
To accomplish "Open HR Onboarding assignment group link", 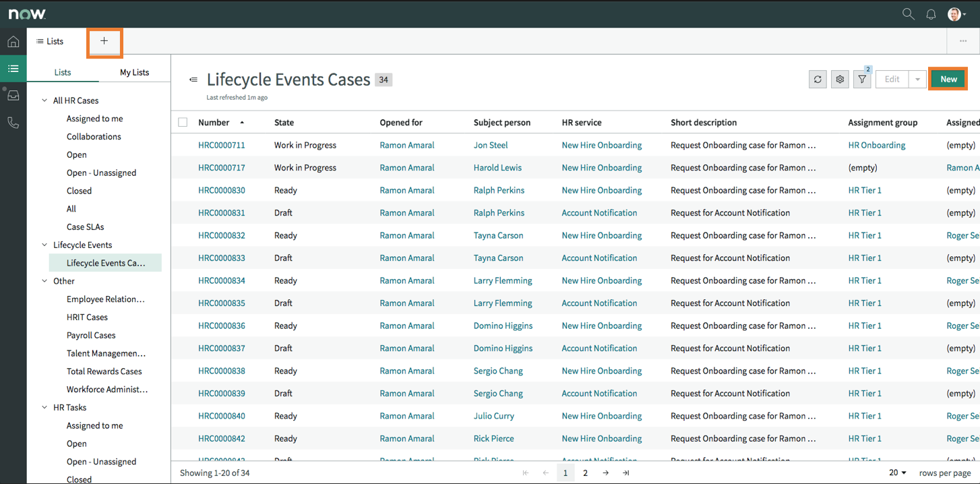I will 877,145.
